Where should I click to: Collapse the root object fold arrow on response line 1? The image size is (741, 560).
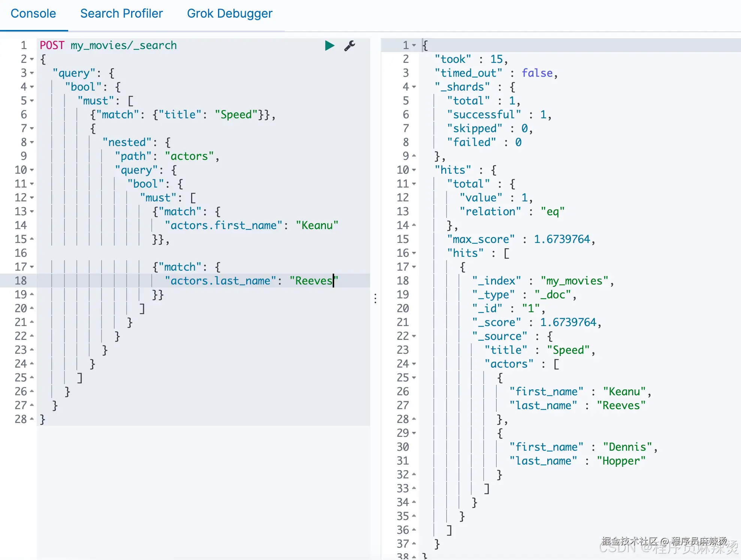414,46
